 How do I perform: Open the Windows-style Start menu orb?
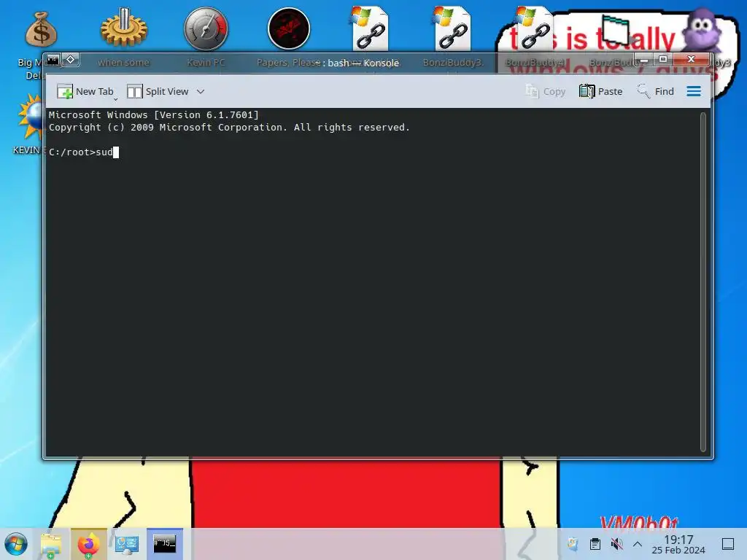point(16,544)
